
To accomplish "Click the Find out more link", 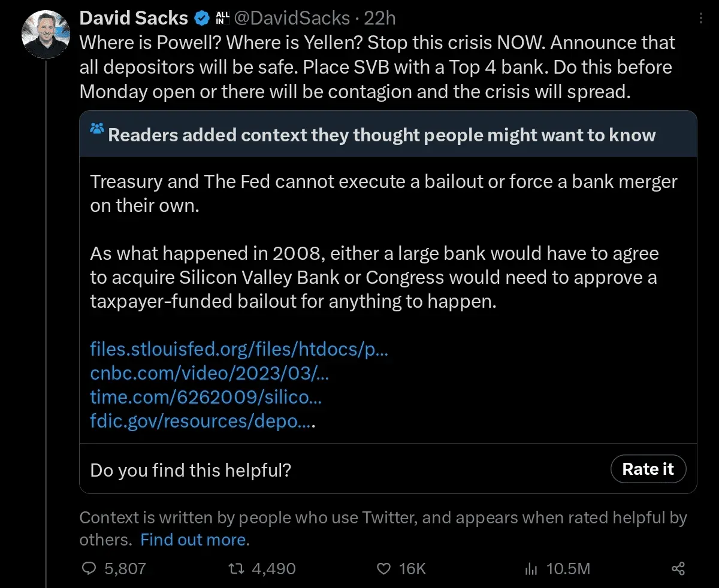I will point(193,539).
